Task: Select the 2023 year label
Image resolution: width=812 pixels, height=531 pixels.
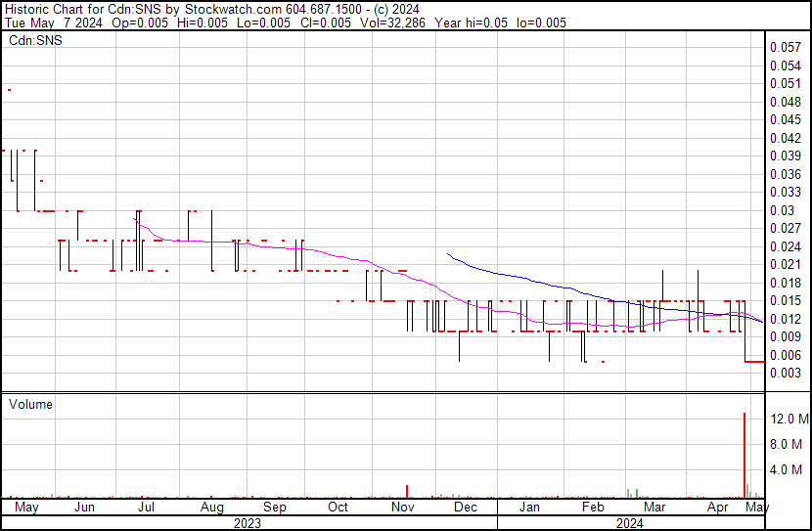Action: (247, 523)
